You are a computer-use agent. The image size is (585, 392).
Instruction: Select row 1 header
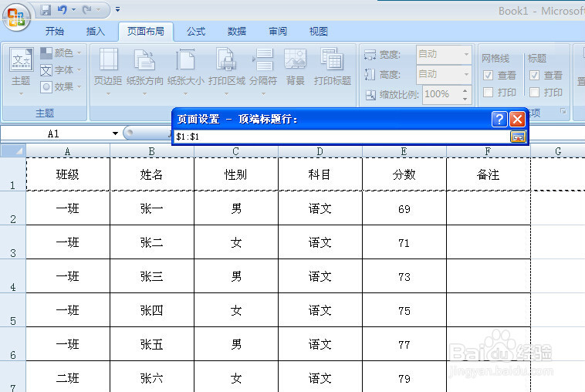click(12, 174)
